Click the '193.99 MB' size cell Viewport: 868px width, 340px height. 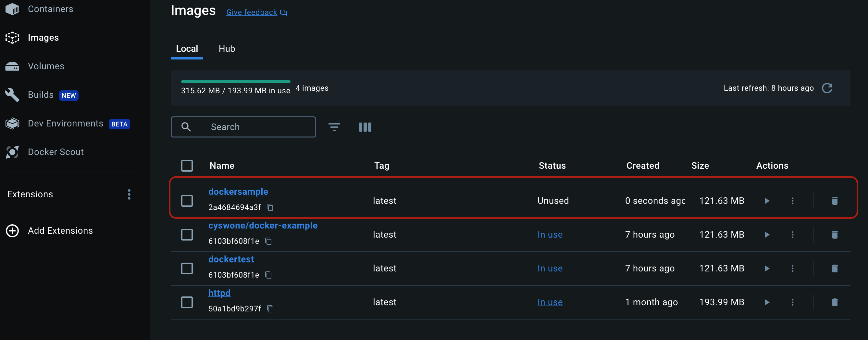coord(722,302)
